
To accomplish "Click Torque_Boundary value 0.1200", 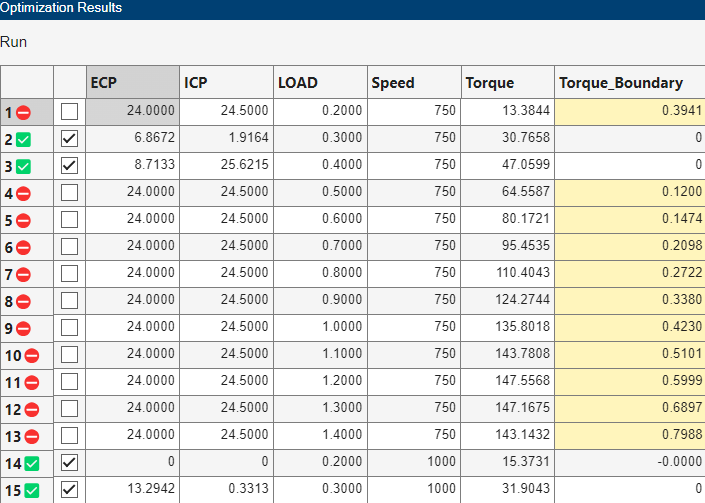I will click(682, 191).
